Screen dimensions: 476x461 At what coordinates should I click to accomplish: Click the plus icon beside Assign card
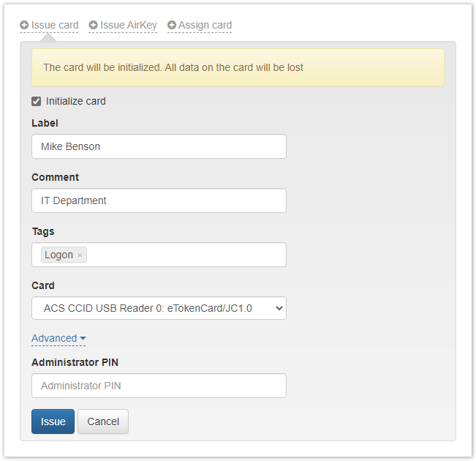[172, 25]
